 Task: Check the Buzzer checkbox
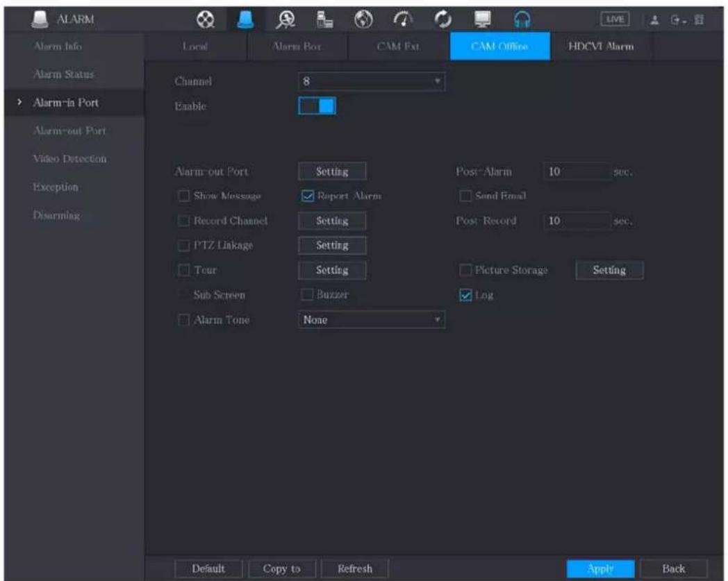307,295
